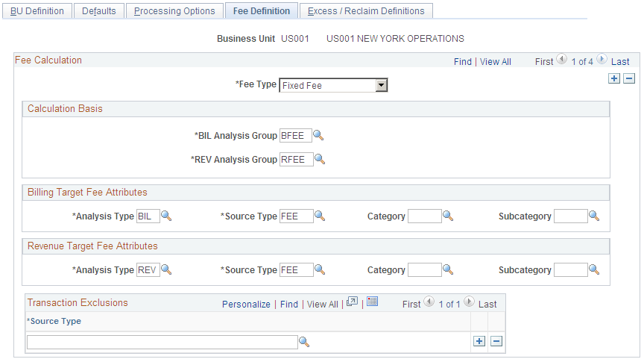This screenshot has height=362, width=644.
Task: Click View All link in Fee Calculation
Action: coord(496,62)
